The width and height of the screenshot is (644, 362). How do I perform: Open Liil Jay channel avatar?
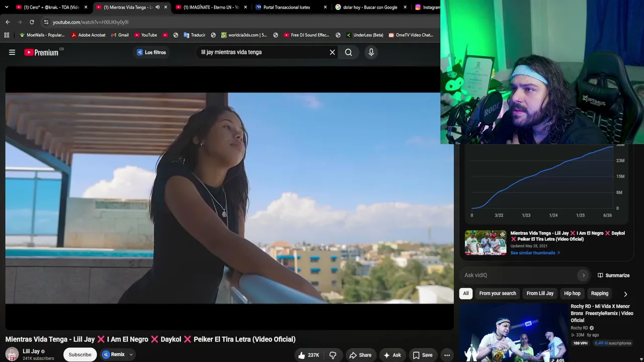(x=12, y=354)
